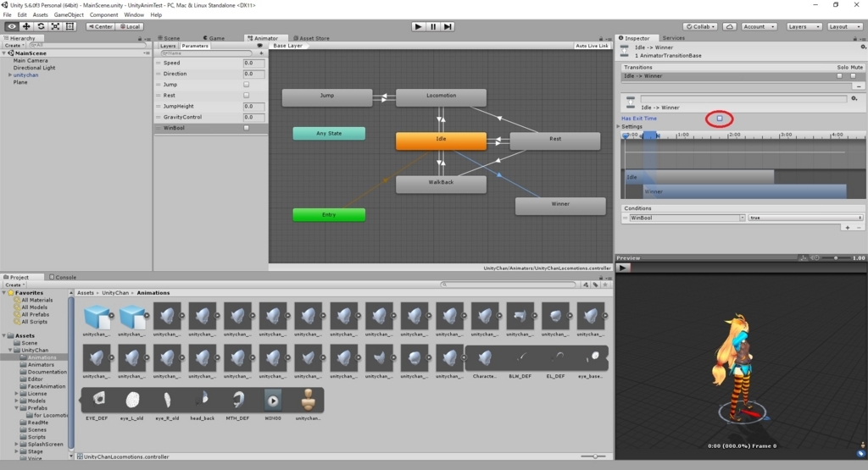This screenshot has width=868, height=470.
Task: Expand unitychan in Hierarchy
Action: point(9,75)
